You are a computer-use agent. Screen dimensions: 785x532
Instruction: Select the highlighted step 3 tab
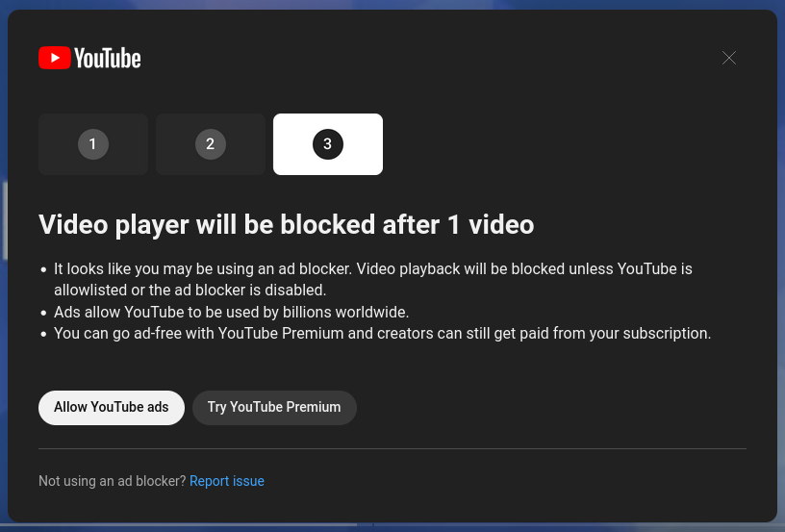(x=328, y=144)
